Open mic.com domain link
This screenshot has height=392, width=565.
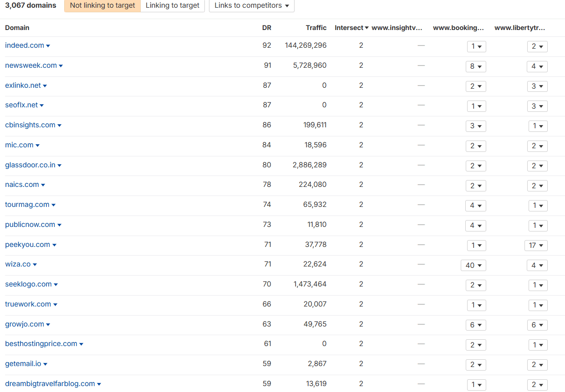click(x=19, y=145)
